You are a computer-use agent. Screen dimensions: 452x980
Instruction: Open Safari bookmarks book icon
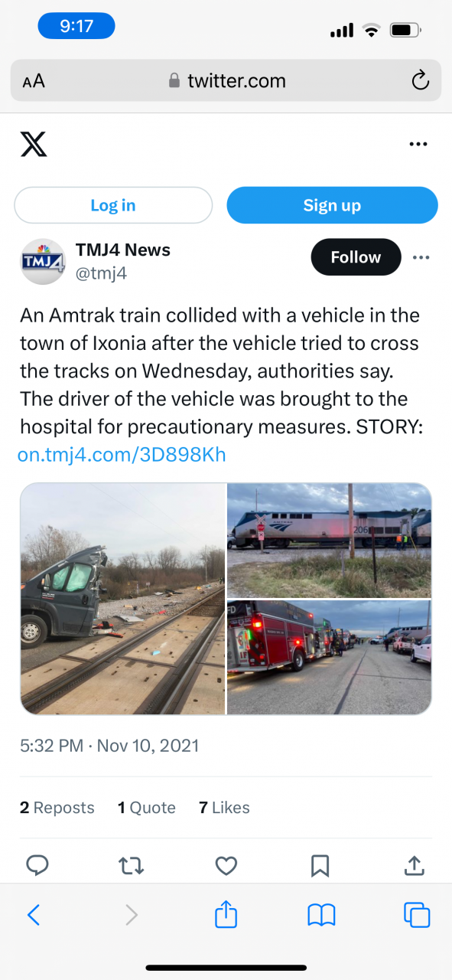point(321,914)
